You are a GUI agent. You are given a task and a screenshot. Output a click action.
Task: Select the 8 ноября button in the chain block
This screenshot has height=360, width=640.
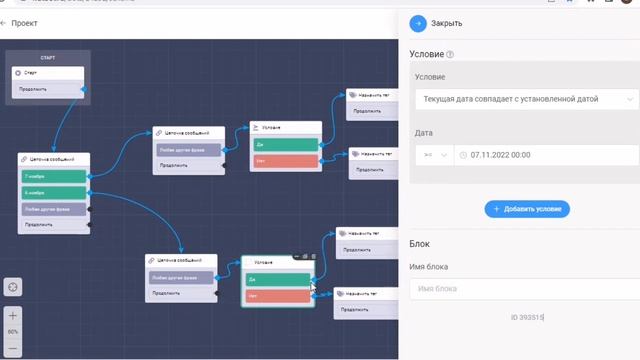[54, 193]
